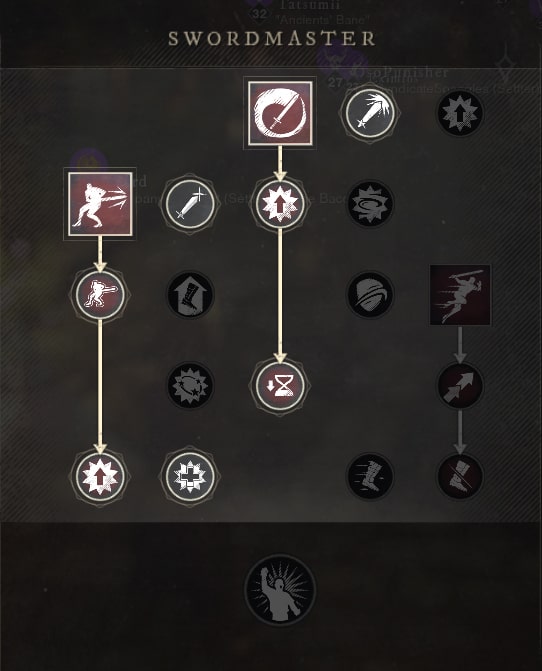
Task: Click the bottom-left up-arrow starburst upgrade
Action: coord(100,476)
